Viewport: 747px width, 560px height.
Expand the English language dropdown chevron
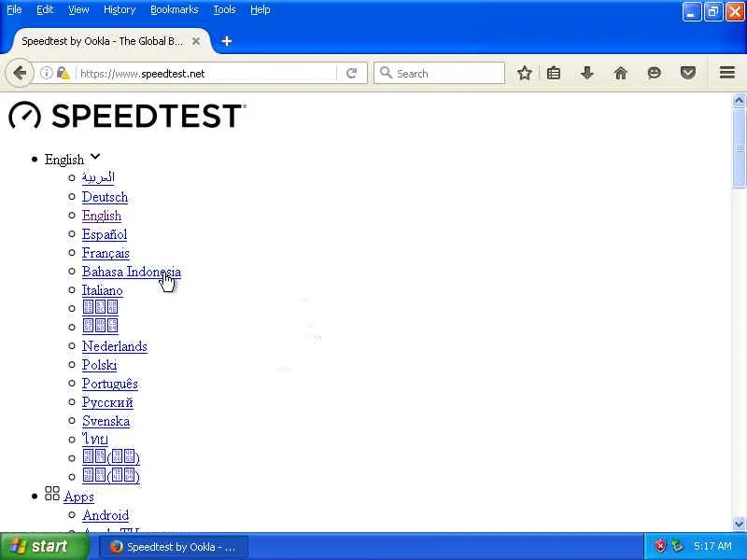coord(95,157)
